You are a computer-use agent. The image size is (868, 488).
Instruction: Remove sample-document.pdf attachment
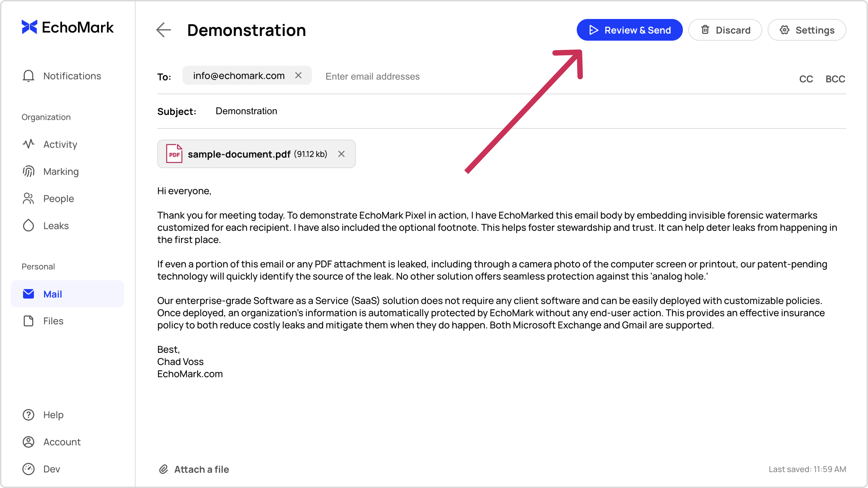click(x=341, y=154)
